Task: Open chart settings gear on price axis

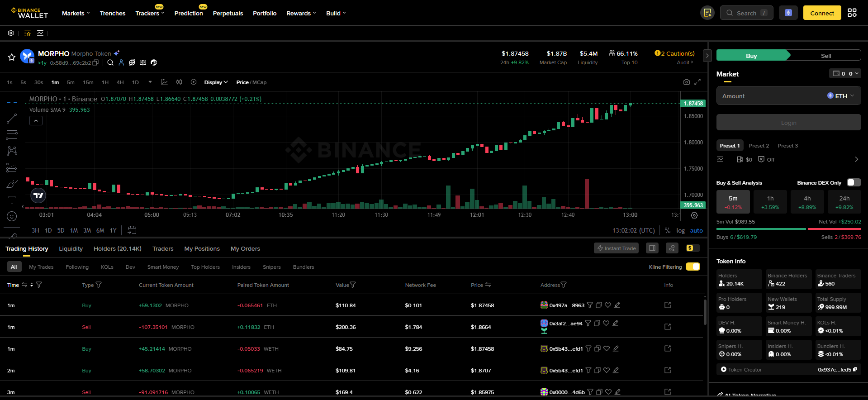Action: pyautogui.click(x=694, y=215)
